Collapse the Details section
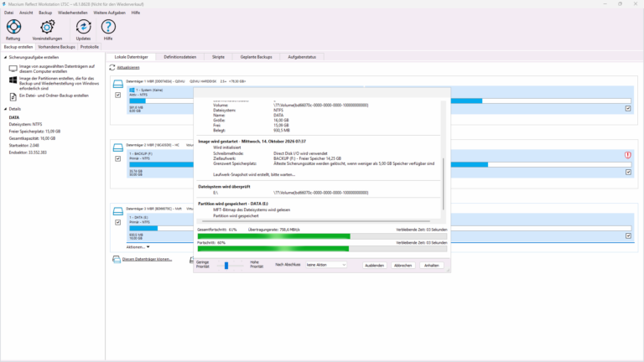 (5, 109)
